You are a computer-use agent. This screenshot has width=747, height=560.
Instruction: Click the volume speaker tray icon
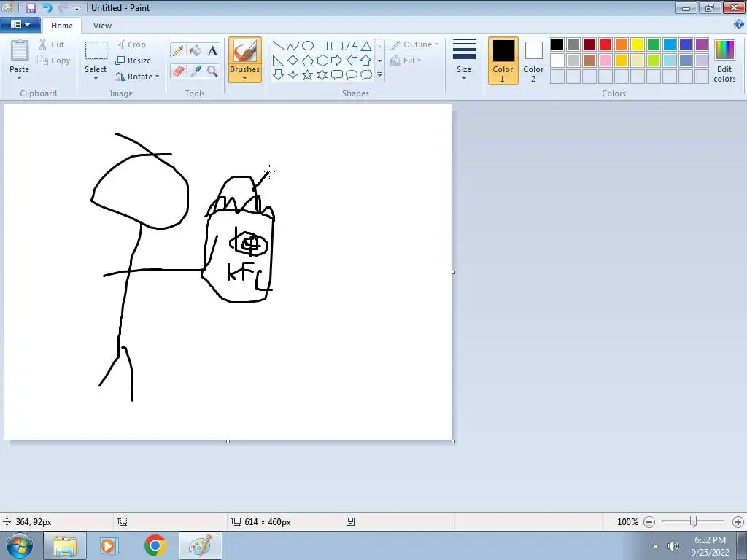click(673, 546)
